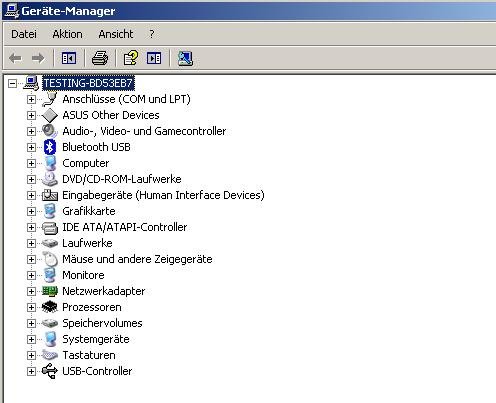Image resolution: width=496 pixels, height=403 pixels.
Task: Expand the Netzwerkadapter node
Action: [31, 291]
